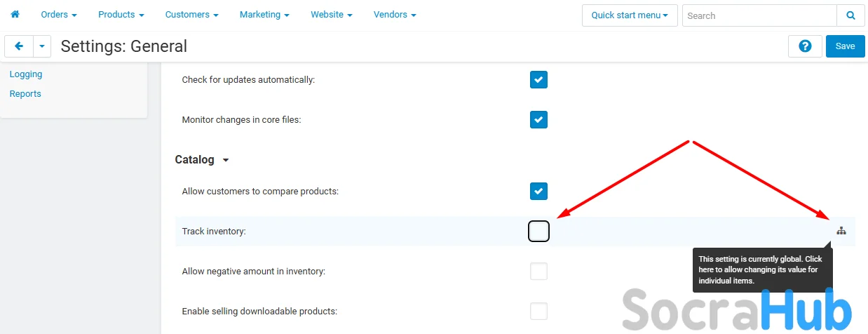Tick Enable selling downloadable products checkbox
This screenshot has width=868, height=334.
tap(538, 311)
